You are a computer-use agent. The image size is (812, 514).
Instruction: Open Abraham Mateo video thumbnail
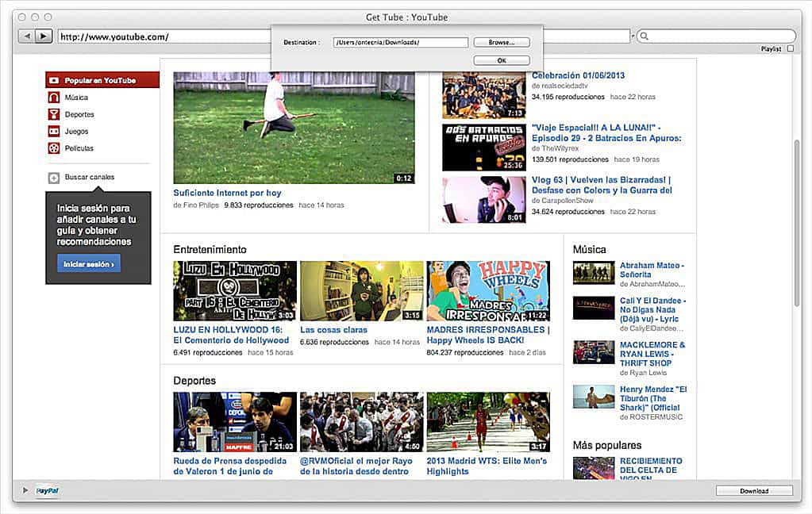(594, 274)
